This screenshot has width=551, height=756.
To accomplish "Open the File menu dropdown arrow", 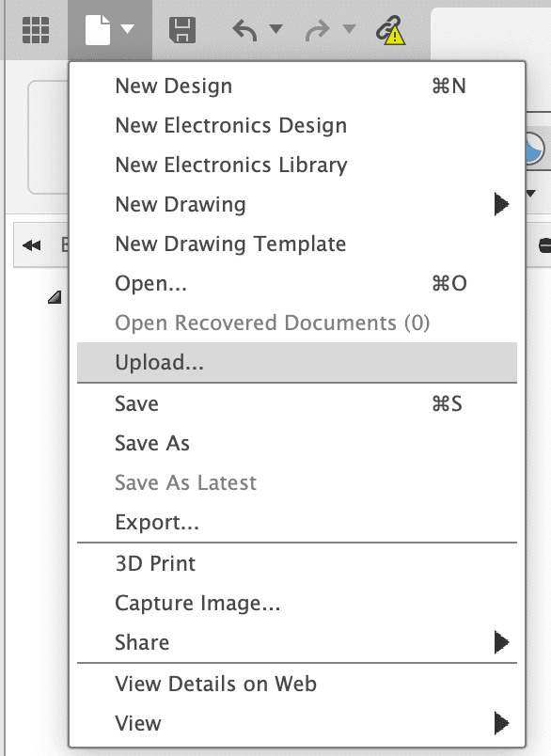I will pos(127,29).
